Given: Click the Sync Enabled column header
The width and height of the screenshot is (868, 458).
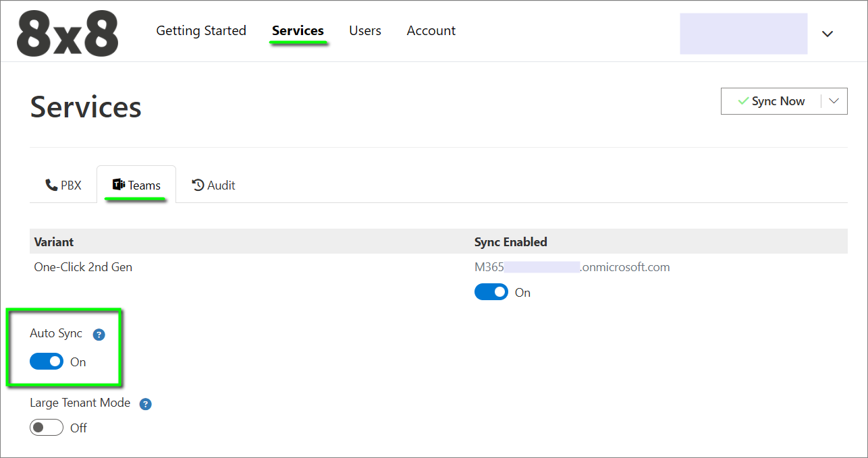Looking at the screenshot, I should pos(511,241).
